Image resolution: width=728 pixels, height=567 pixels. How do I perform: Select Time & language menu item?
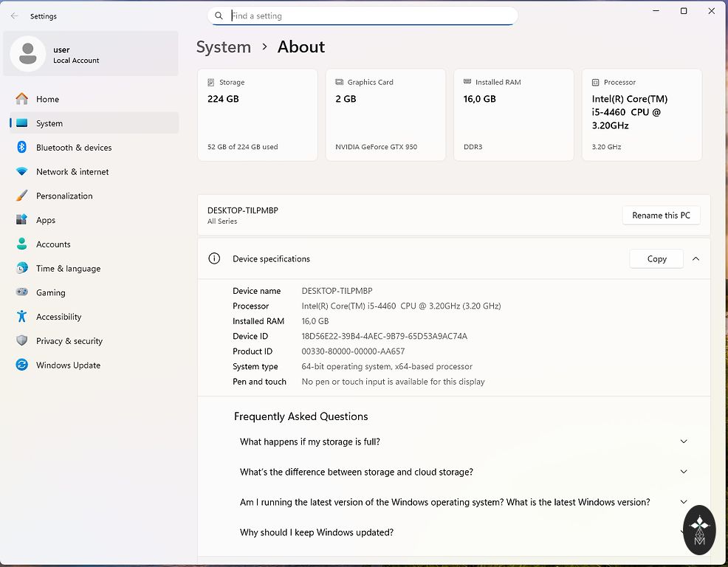coord(68,269)
